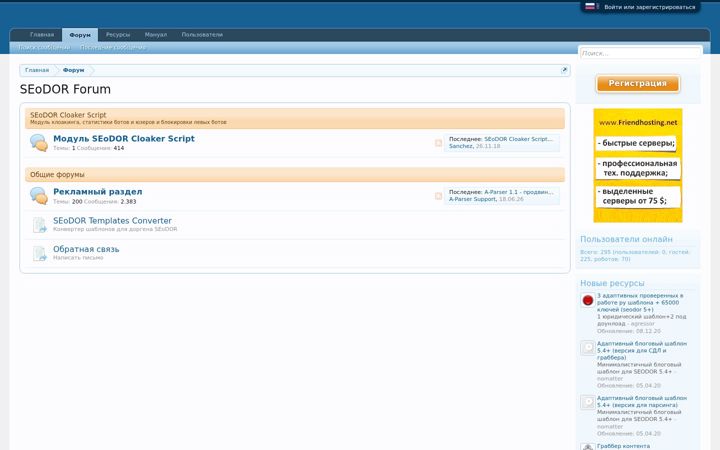Open the agressor author link
The height and width of the screenshot is (450, 720).
tap(642, 324)
